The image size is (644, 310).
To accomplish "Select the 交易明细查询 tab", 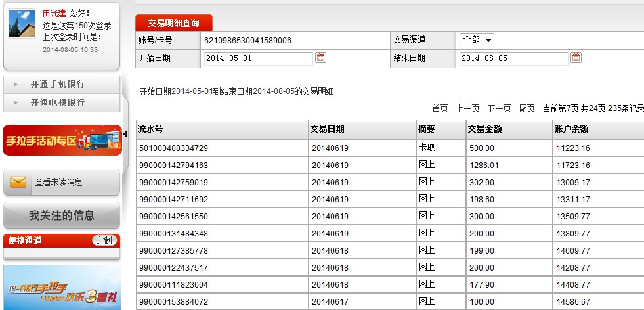I will point(173,23).
